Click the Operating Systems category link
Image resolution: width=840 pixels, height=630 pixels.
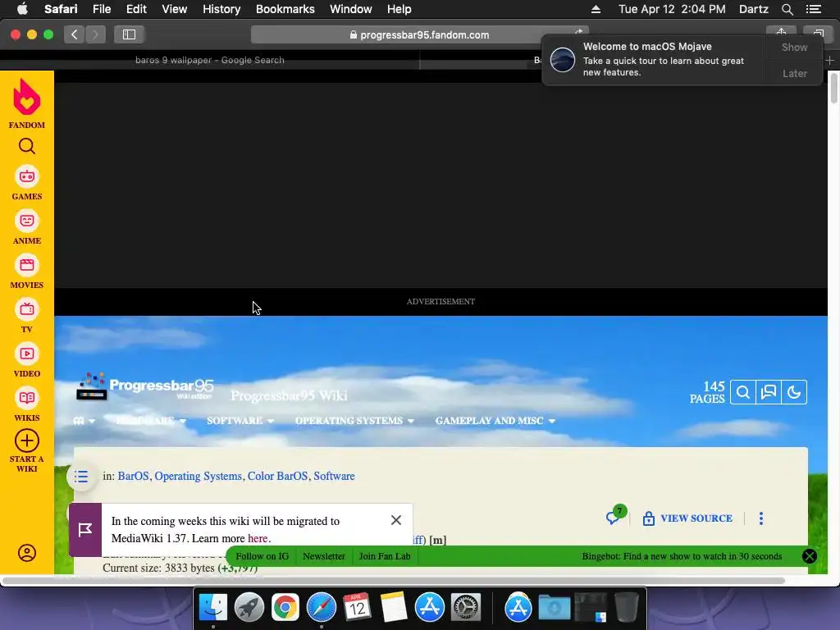click(199, 477)
